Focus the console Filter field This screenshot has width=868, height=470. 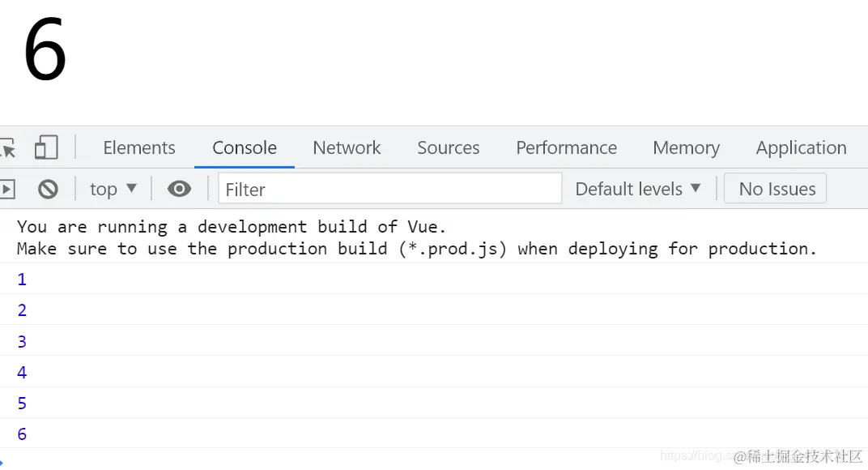click(x=389, y=189)
